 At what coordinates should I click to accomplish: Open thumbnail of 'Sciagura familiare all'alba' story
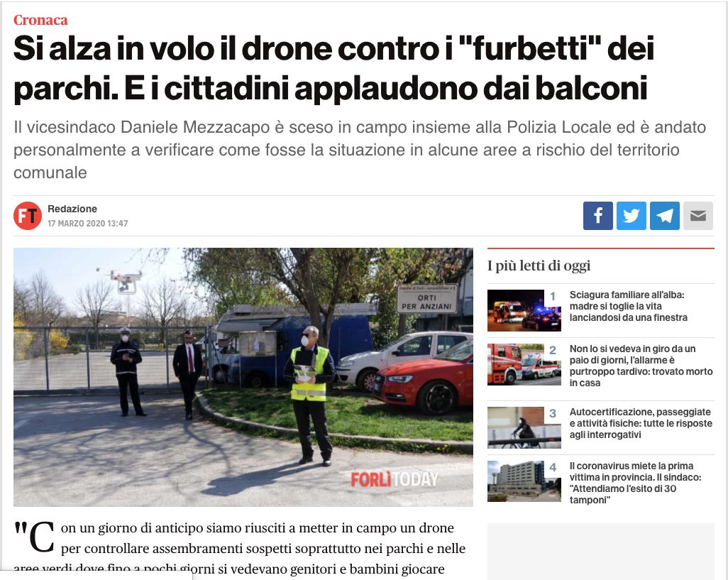pos(524,310)
